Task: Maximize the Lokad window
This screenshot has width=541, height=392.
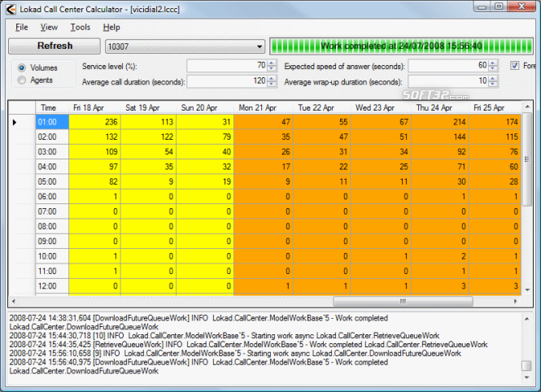Action: 499,7
